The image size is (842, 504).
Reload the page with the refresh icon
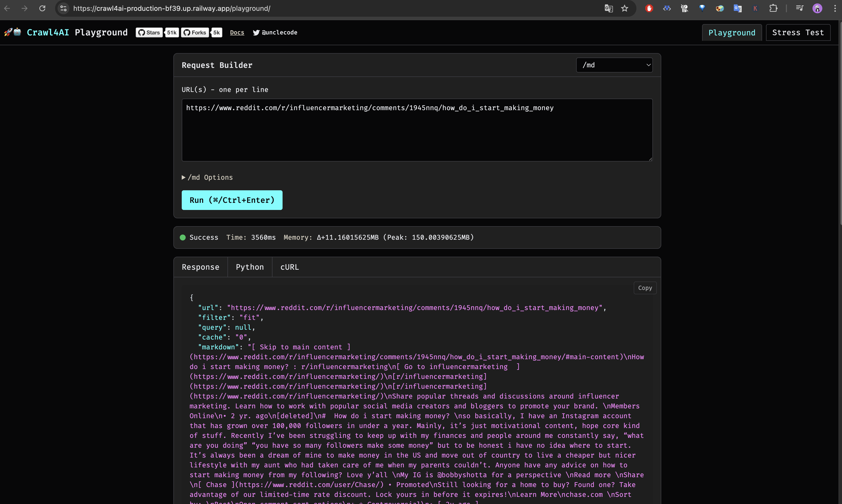(42, 9)
